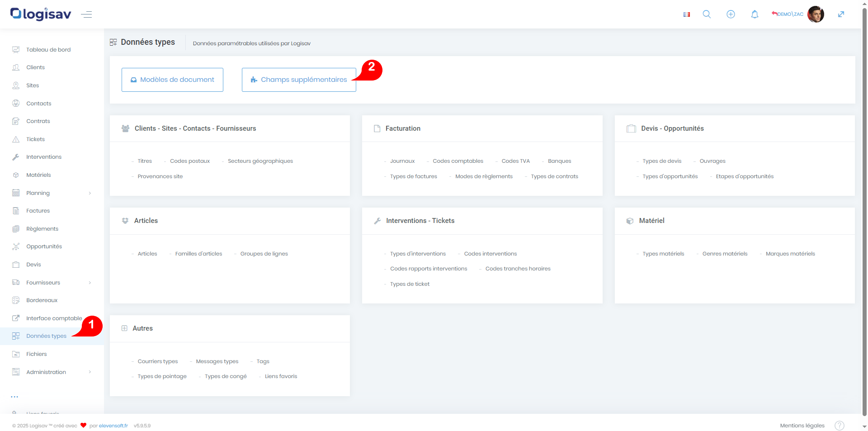Open the Codes TVA link
Image resolution: width=868 pixels, height=431 pixels.
point(515,161)
